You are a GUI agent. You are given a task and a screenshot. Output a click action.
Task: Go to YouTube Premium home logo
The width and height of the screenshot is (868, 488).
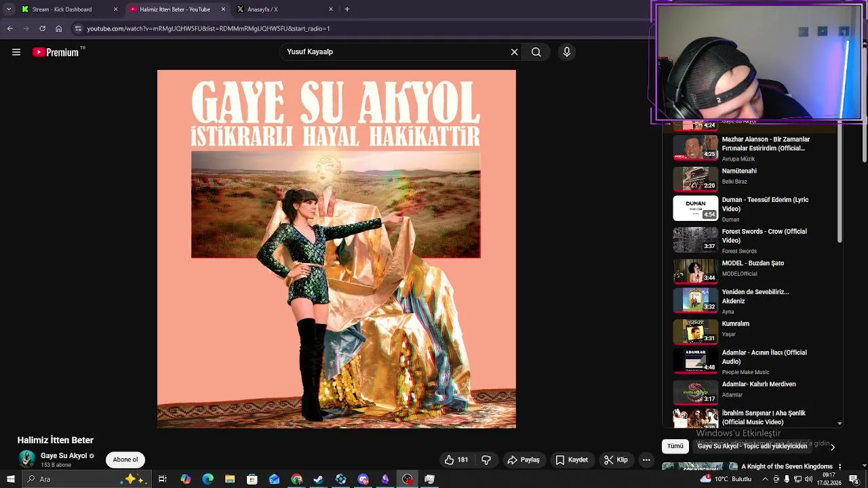(x=56, y=52)
